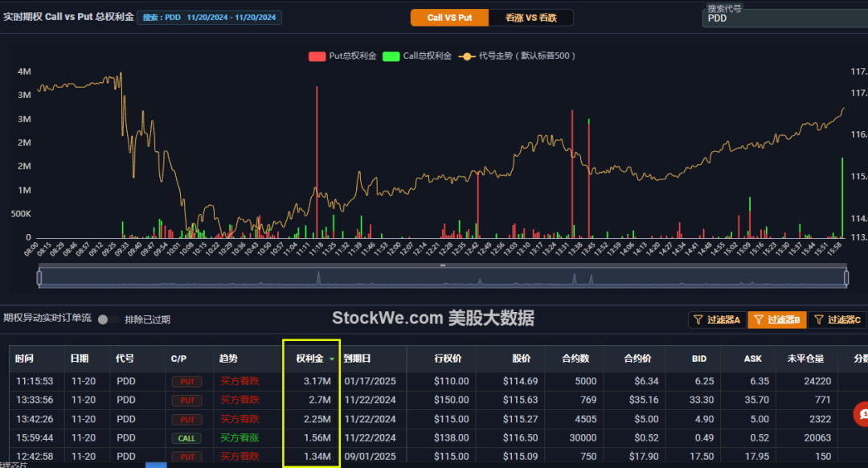Click the blue horizontal scrollbar thumb below table
Screen dimensions: 868x468
click(x=156, y=466)
